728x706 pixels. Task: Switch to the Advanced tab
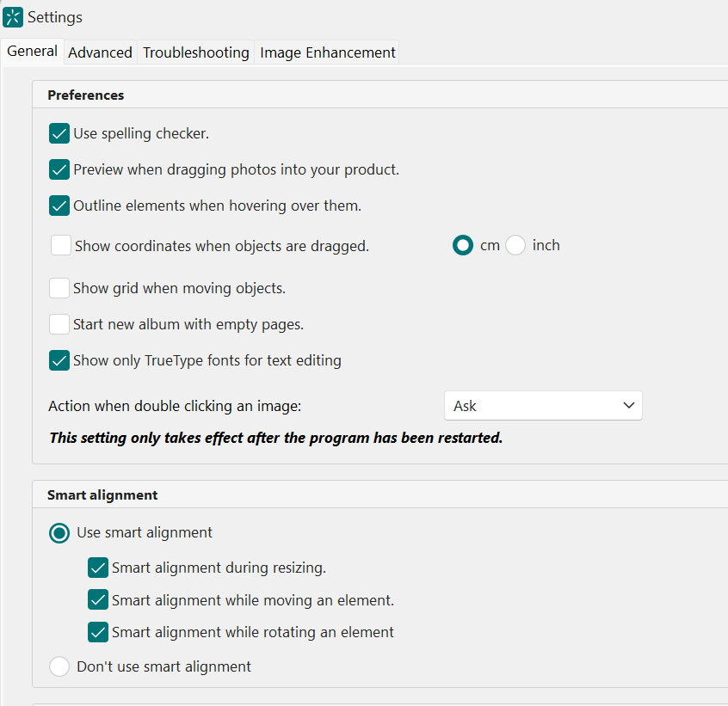click(100, 52)
